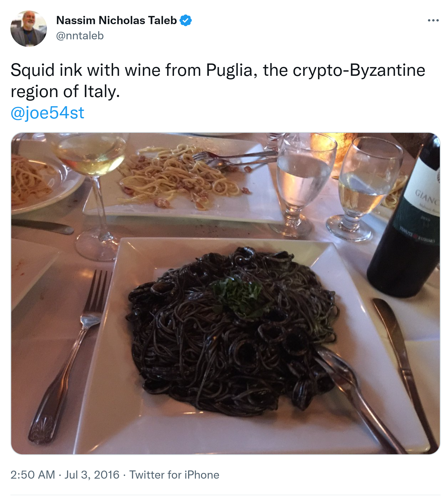Open the three-dot more options menu
The image size is (448, 498).
433,21
